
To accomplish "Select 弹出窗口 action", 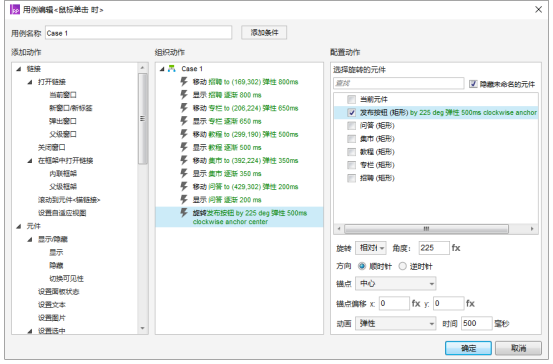I will [63, 121].
